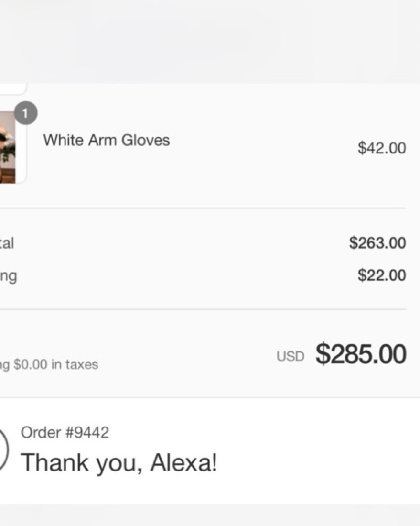Click the $22.00 shipping cost
This screenshot has height=526, width=420.
pyautogui.click(x=382, y=275)
